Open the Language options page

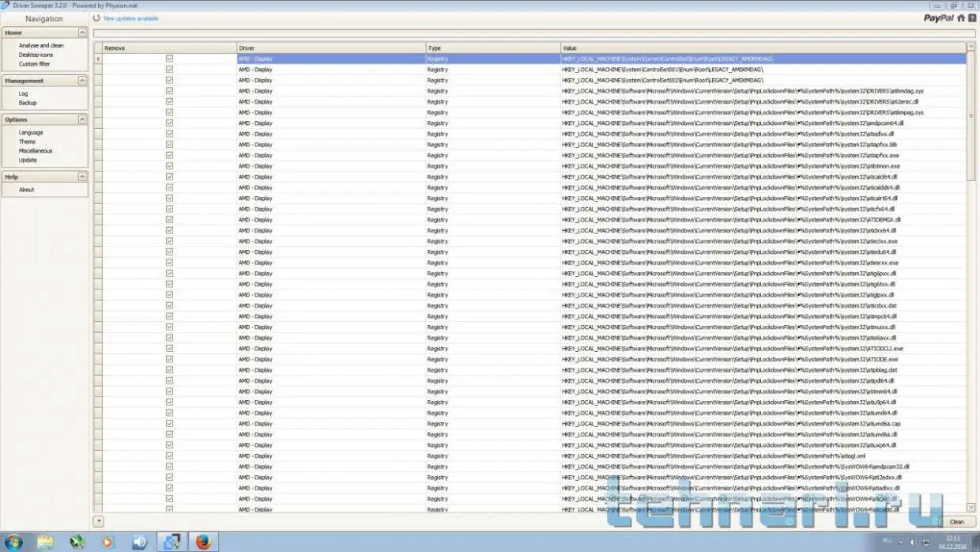(x=31, y=133)
